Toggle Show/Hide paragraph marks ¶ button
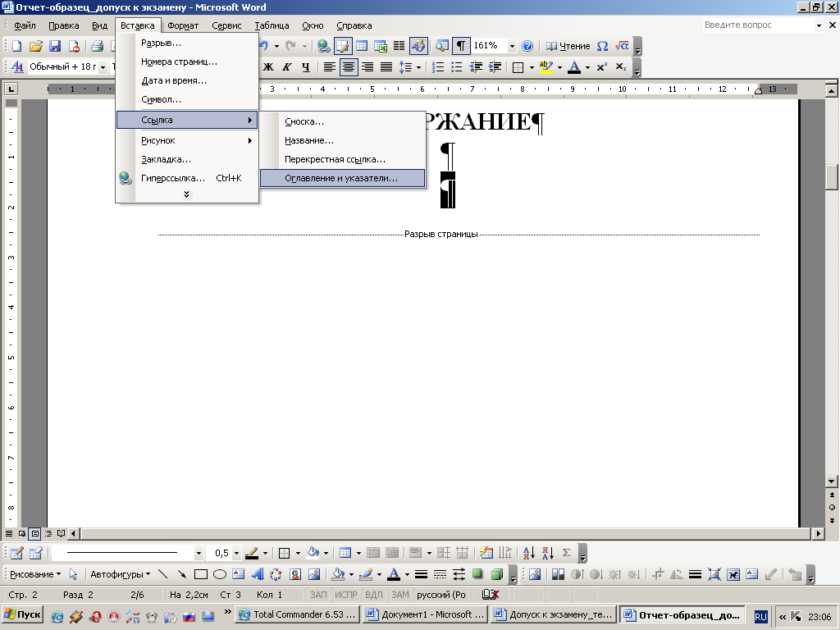Screen dimensions: 840x630 coord(461,46)
